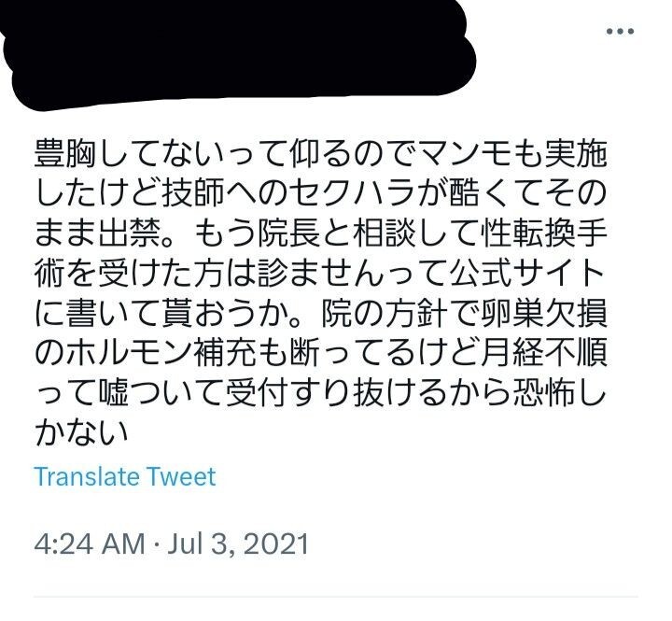Click the line starting まま出禁
Screen dimensions: 672x621
[x=320, y=233]
